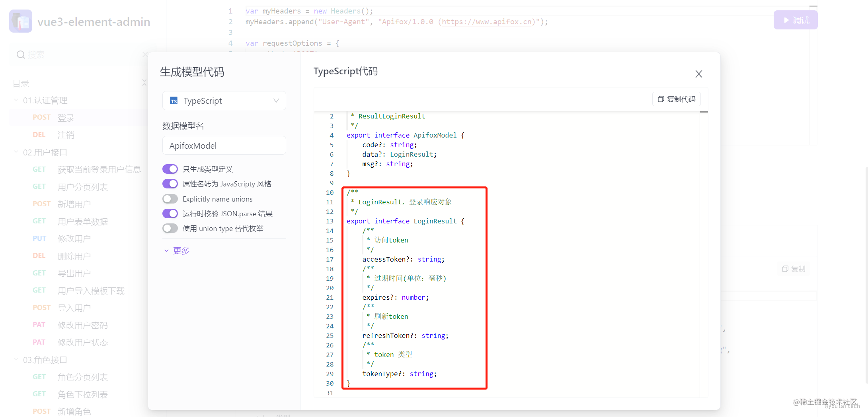Collapse the 02.用户接口 folder

[16, 152]
